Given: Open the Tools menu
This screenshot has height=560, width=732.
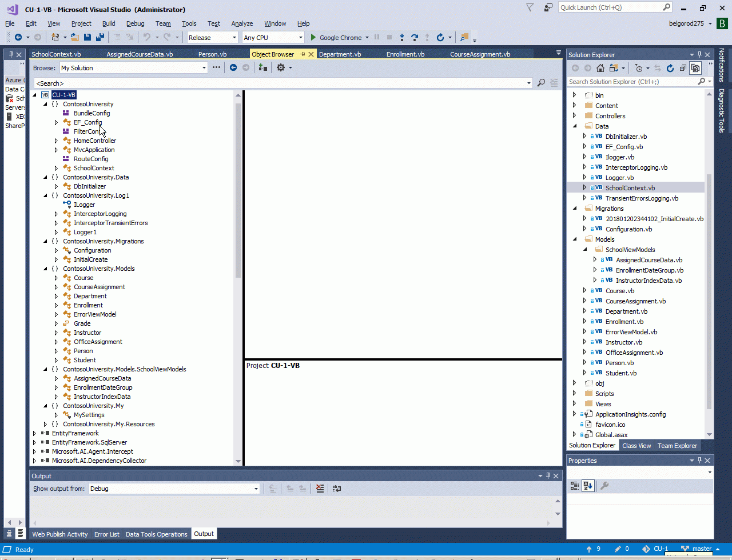Looking at the screenshot, I should tap(189, 23).
